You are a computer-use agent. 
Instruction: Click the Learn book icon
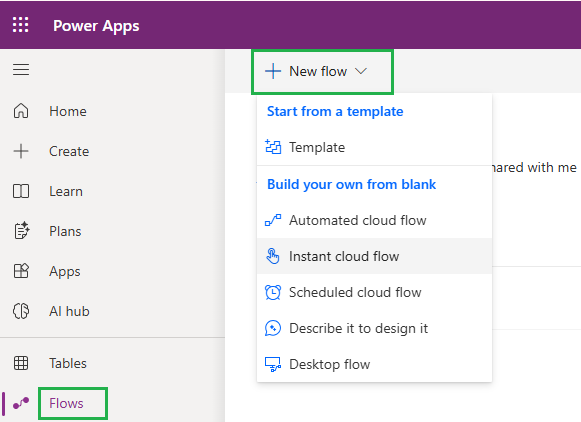21,191
